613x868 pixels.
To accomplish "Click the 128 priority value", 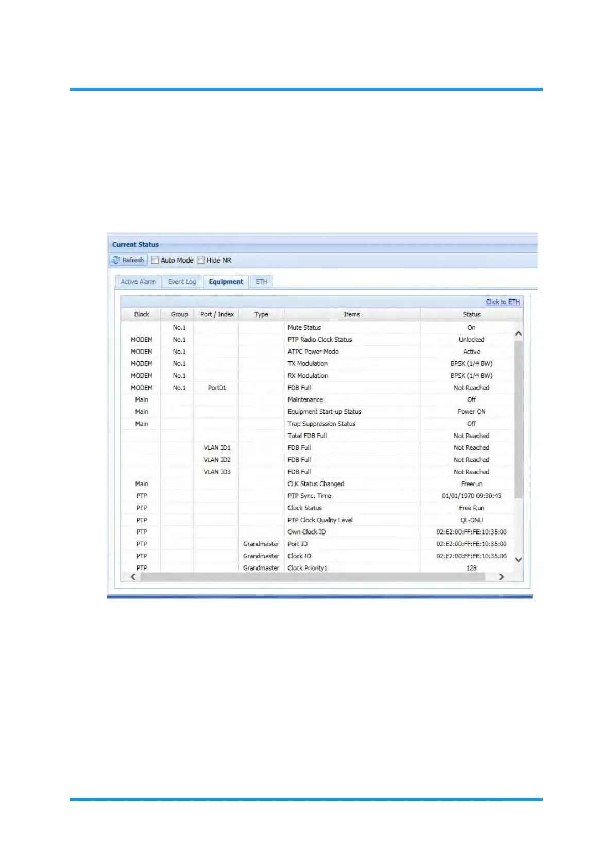I will (x=471, y=568).
